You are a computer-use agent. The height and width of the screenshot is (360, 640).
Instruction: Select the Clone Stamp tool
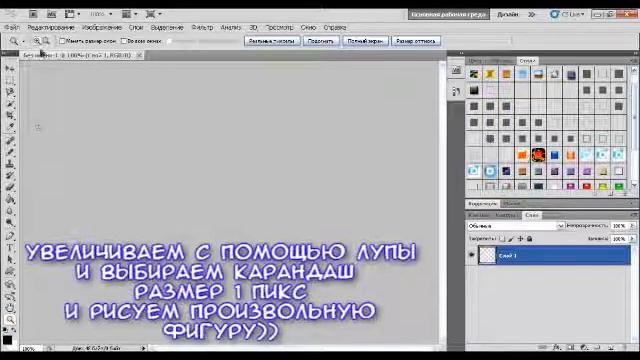[10, 164]
